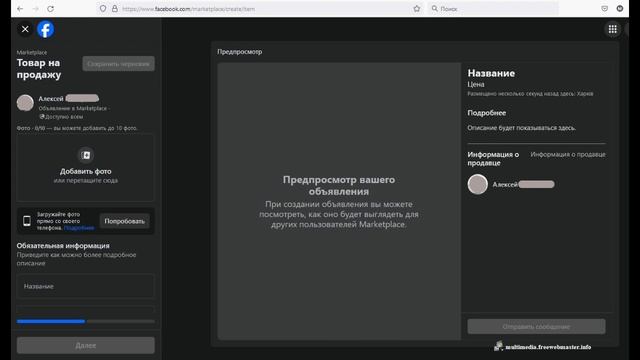Click the listing progress bar

click(x=86, y=321)
